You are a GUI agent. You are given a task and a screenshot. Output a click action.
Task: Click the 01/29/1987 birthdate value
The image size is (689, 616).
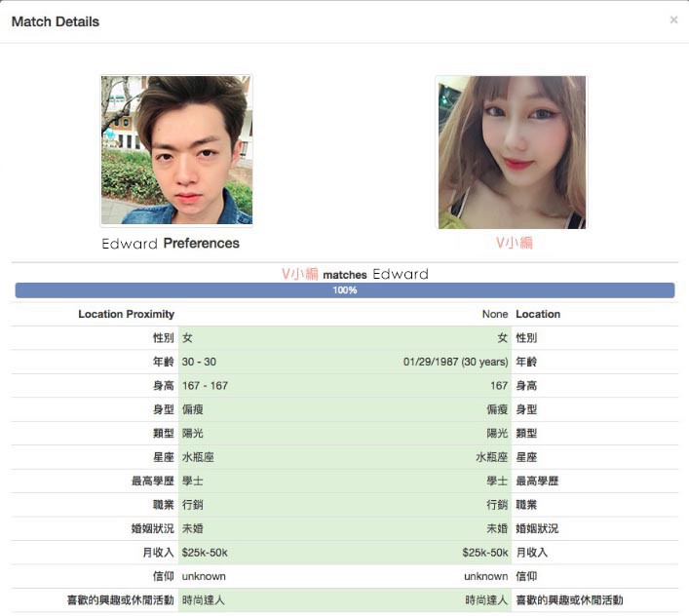click(455, 362)
